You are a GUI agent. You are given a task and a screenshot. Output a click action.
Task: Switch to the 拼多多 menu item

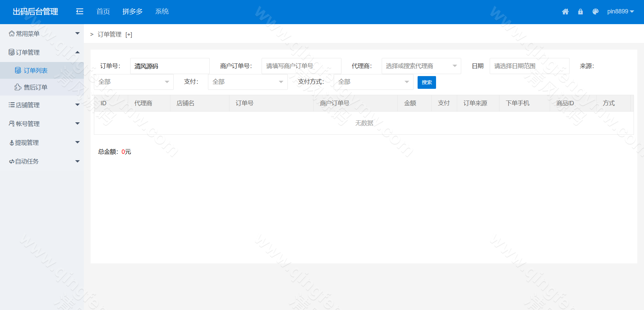(132, 11)
